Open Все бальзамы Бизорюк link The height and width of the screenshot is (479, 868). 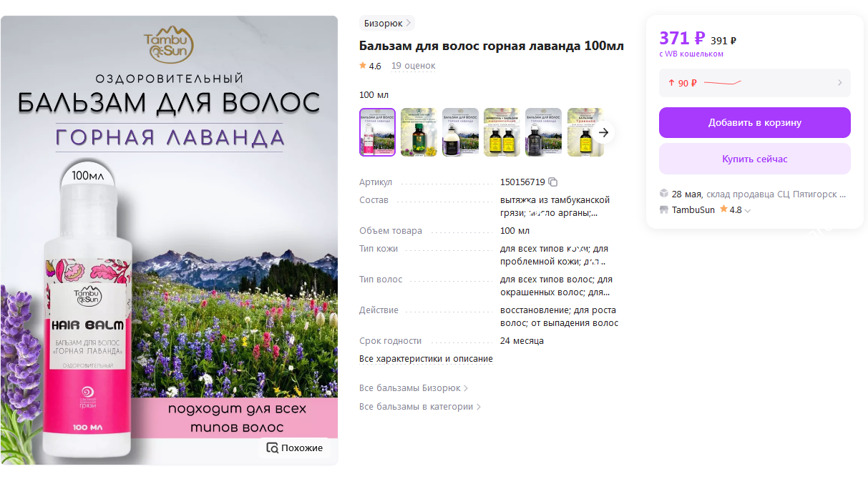pyautogui.click(x=414, y=388)
